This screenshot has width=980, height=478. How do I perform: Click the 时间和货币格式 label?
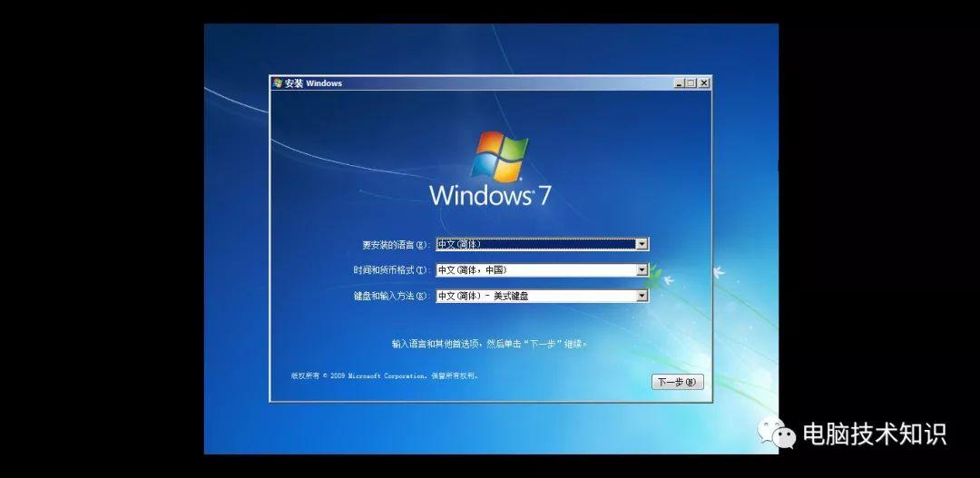point(391,270)
